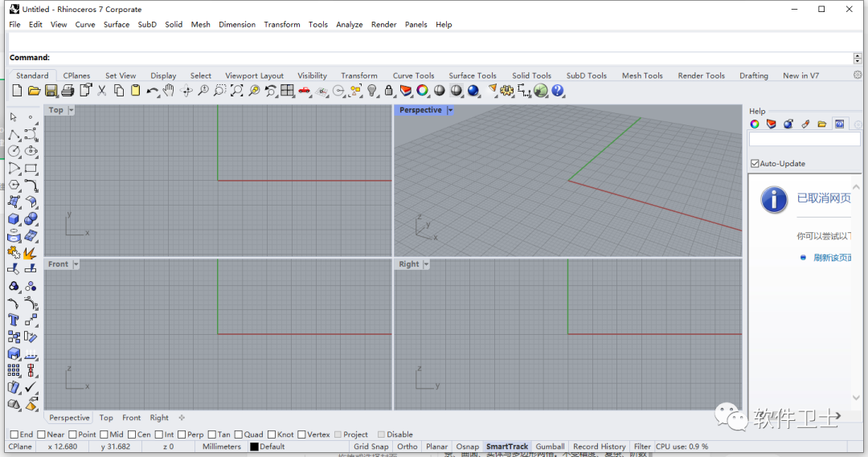Viewport: 868px width, 457px height.
Task: Switch to the Curve Tools tab
Action: pos(414,75)
